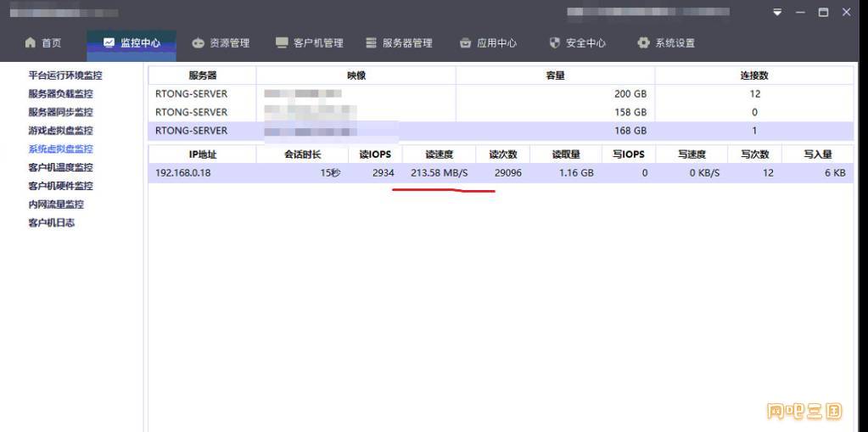This screenshot has height=432, width=868.
Task: Open 客户机日志 from the sidebar
Action: tap(52, 222)
